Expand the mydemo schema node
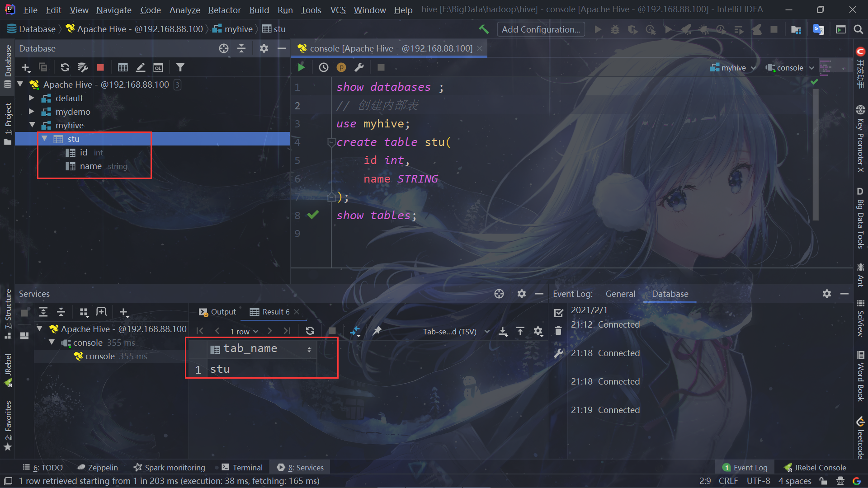The width and height of the screenshot is (868, 488). [x=31, y=112]
